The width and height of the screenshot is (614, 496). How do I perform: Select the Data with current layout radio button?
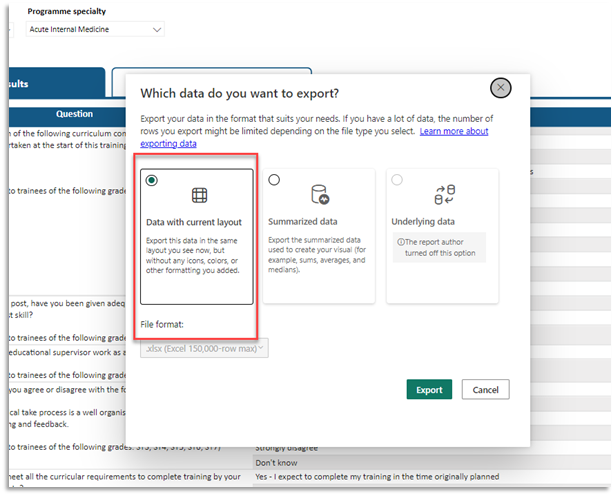coord(152,180)
